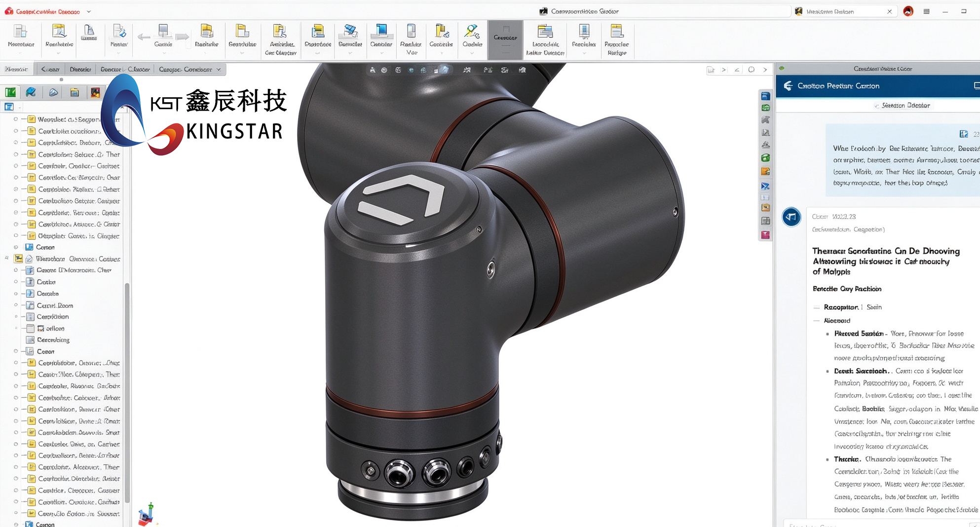
Task: Click the circle icon at the viewport's top right
Action: [751, 70]
